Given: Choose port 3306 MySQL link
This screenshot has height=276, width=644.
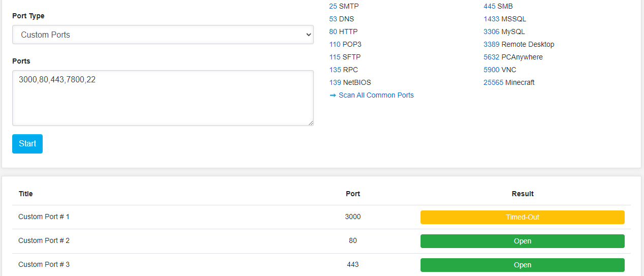Looking at the screenshot, I should [x=491, y=32].
